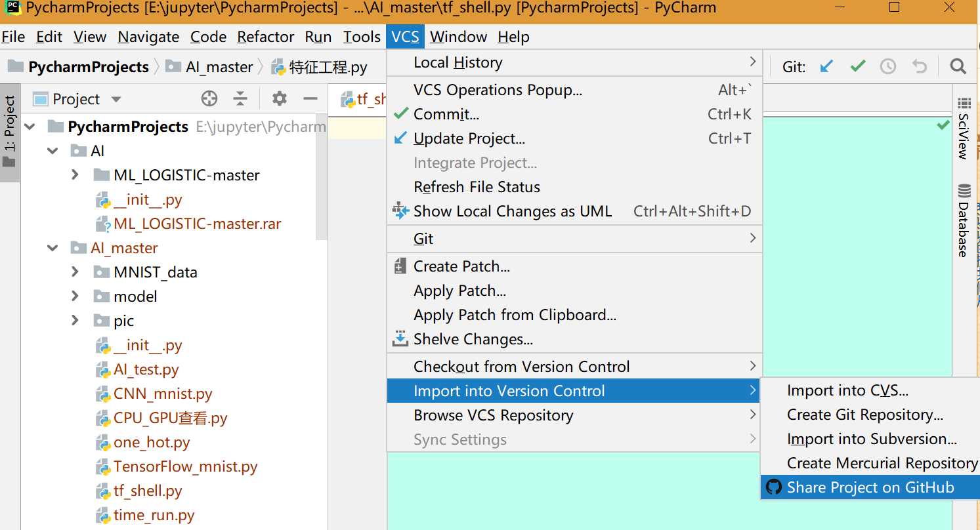
Task: Collapse the AI folder
Action: pos(53,152)
